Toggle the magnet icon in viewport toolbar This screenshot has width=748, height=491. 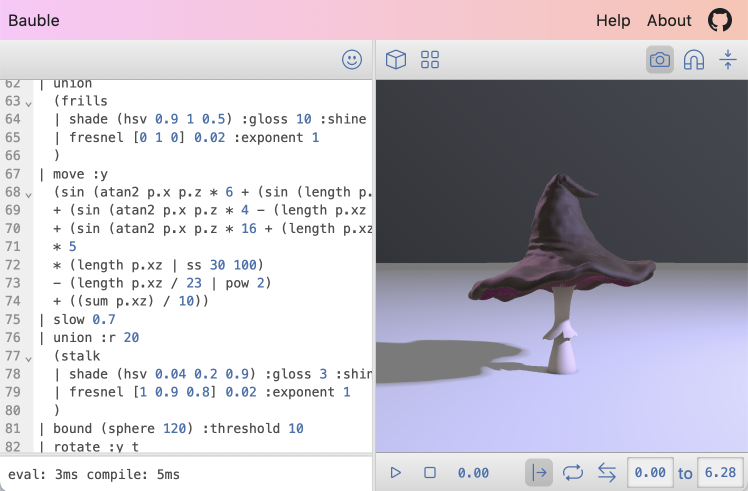tap(693, 60)
